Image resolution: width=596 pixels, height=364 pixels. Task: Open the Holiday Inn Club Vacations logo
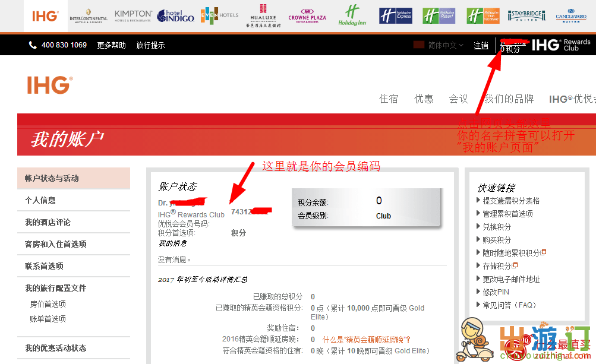click(483, 16)
